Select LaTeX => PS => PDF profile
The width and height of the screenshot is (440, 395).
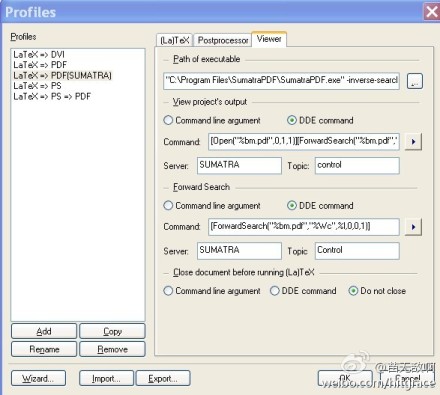52,96
